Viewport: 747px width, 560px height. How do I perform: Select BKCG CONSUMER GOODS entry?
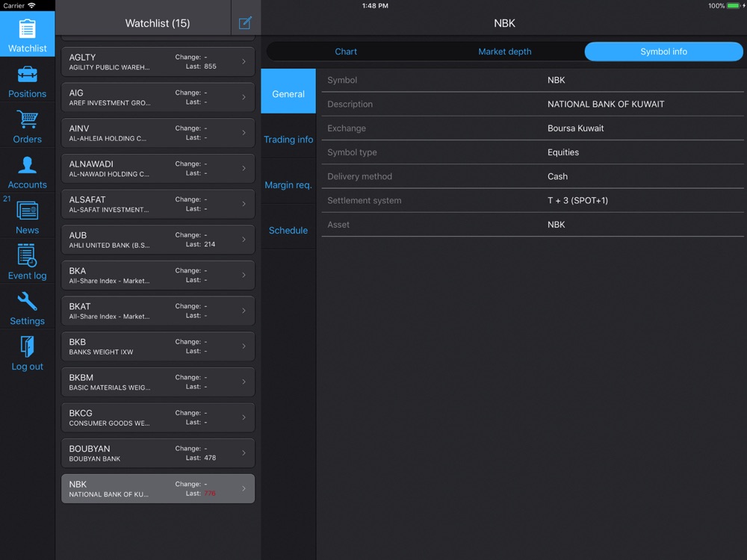click(x=158, y=417)
